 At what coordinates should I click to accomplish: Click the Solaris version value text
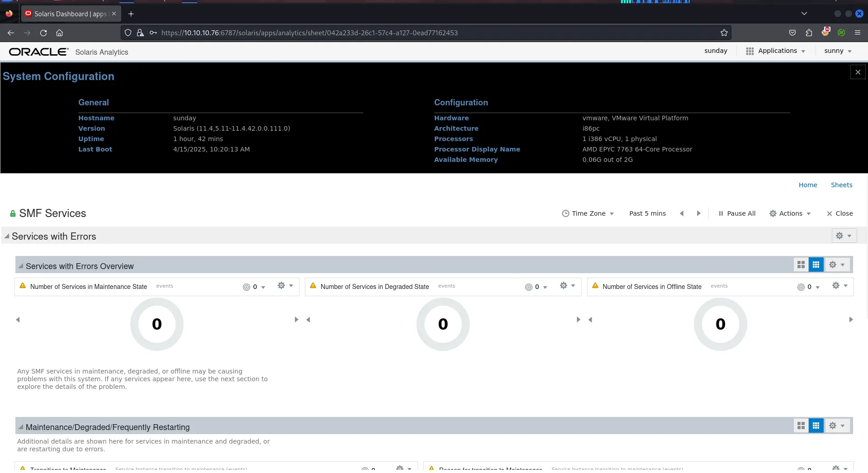click(232, 128)
